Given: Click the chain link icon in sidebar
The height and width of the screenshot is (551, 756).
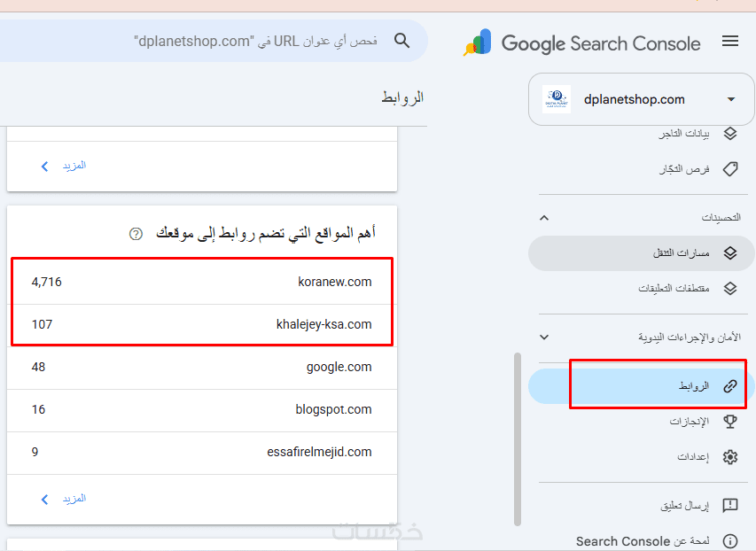Looking at the screenshot, I should [730, 385].
